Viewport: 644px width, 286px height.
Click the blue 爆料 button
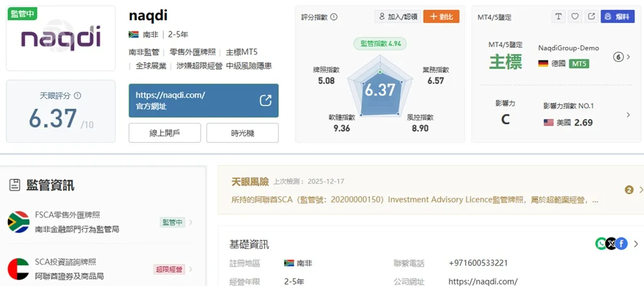(x=617, y=16)
